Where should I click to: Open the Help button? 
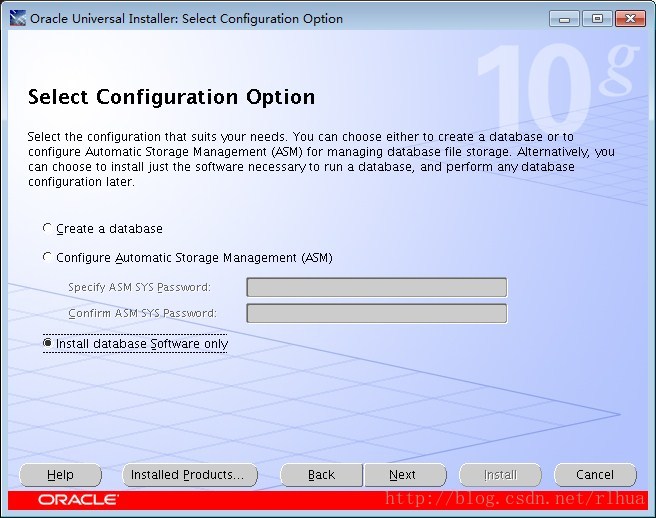(61, 475)
